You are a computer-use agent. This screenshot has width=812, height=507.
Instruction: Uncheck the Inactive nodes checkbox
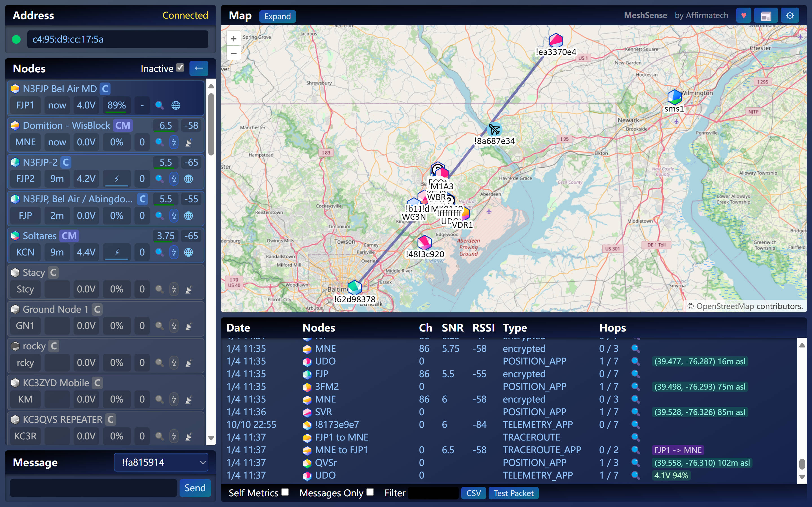[180, 68]
